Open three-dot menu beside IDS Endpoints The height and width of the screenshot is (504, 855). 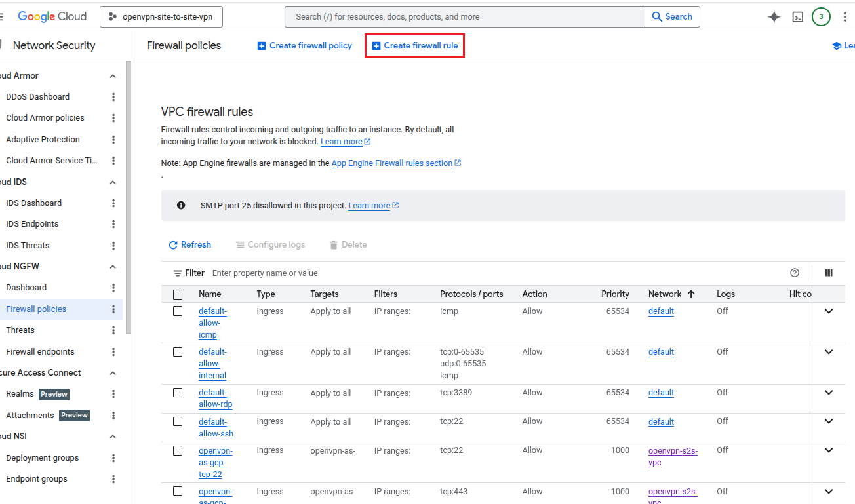pos(113,224)
